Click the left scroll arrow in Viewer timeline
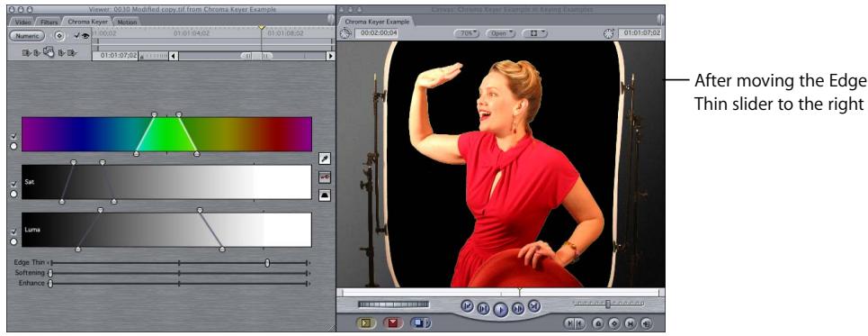 (174, 56)
